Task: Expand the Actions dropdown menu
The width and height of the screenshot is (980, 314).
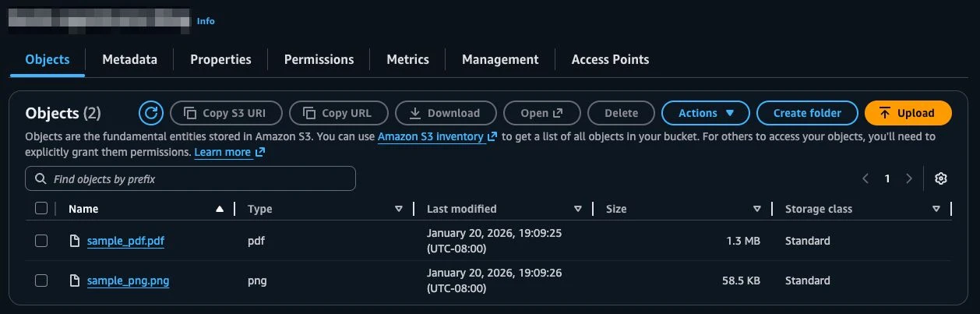Action: click(x=706, y=113)
